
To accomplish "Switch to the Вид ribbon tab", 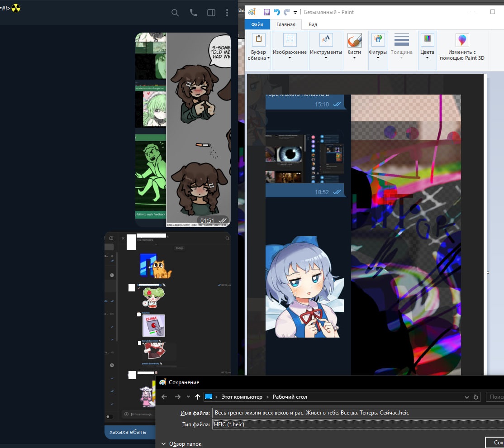I will coord(313,24).
